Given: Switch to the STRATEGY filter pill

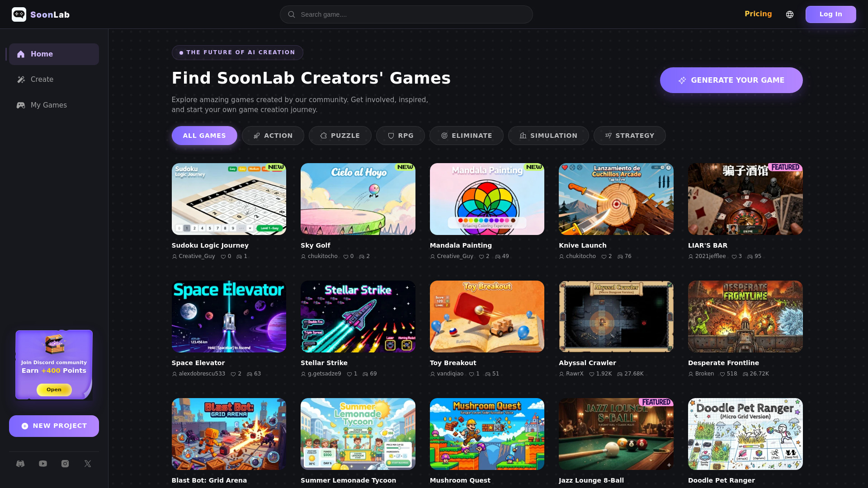Looking at the screenshot, I should point(629,135).
